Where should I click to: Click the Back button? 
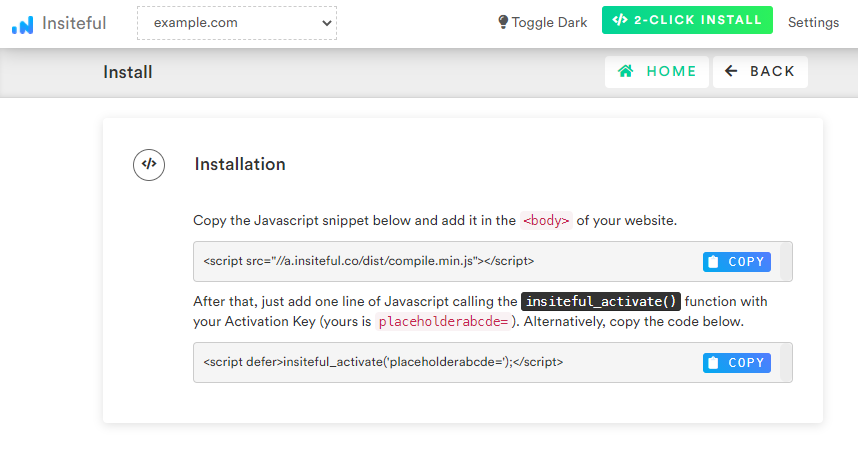760,72
